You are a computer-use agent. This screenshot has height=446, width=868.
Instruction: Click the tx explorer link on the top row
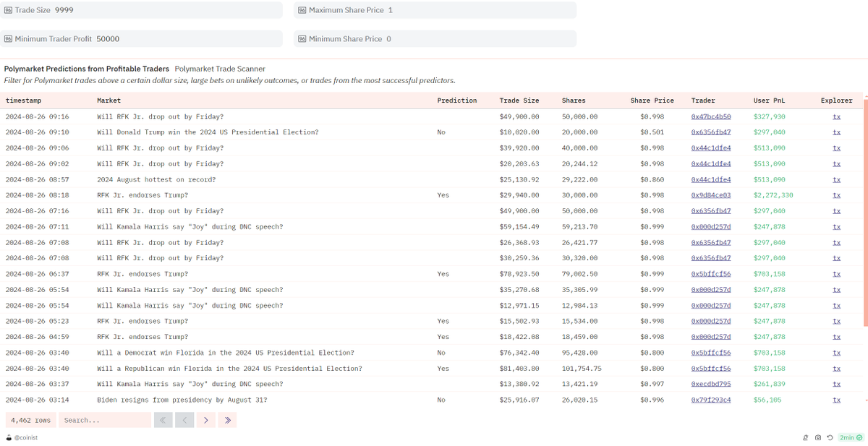pos(836,116)
